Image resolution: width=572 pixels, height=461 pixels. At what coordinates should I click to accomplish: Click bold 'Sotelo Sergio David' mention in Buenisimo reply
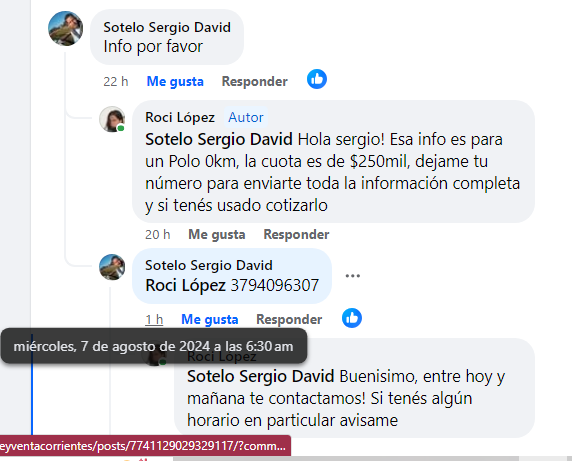260,376
